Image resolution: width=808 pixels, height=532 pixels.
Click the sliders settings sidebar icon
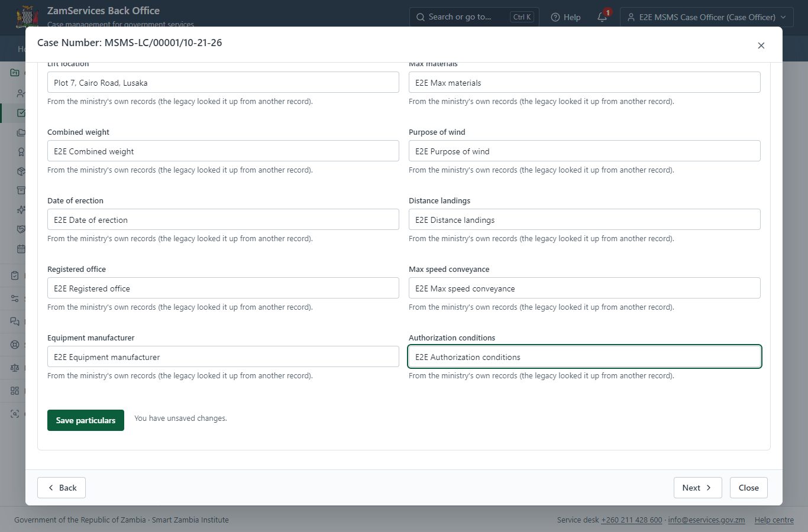click(x=15, y=299)
